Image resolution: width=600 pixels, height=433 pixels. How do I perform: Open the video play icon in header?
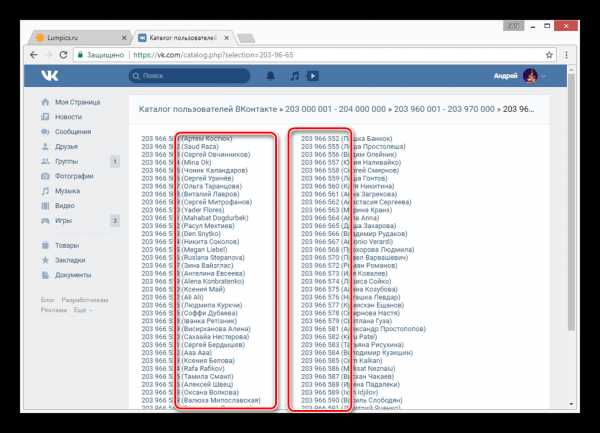tap(313, 76)
